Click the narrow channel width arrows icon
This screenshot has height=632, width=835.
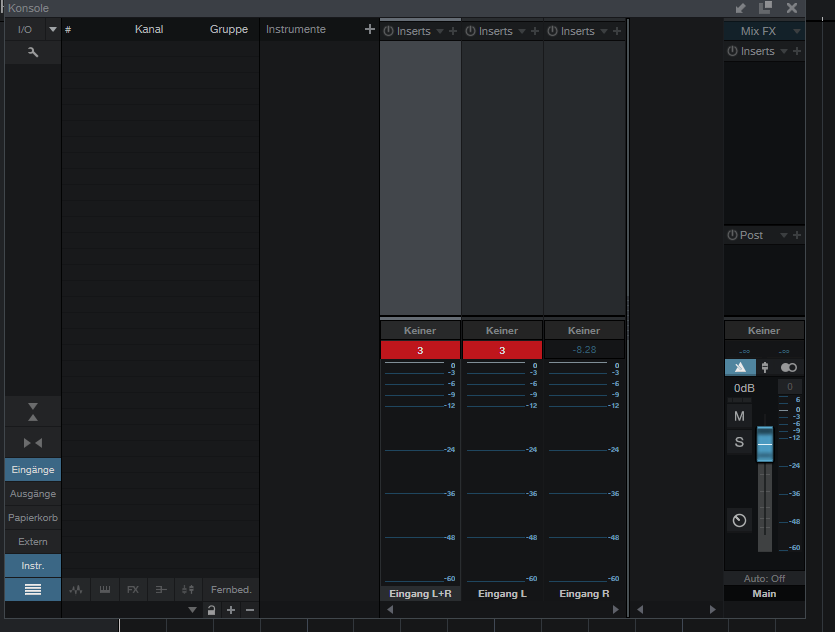[x=32, y=442]
